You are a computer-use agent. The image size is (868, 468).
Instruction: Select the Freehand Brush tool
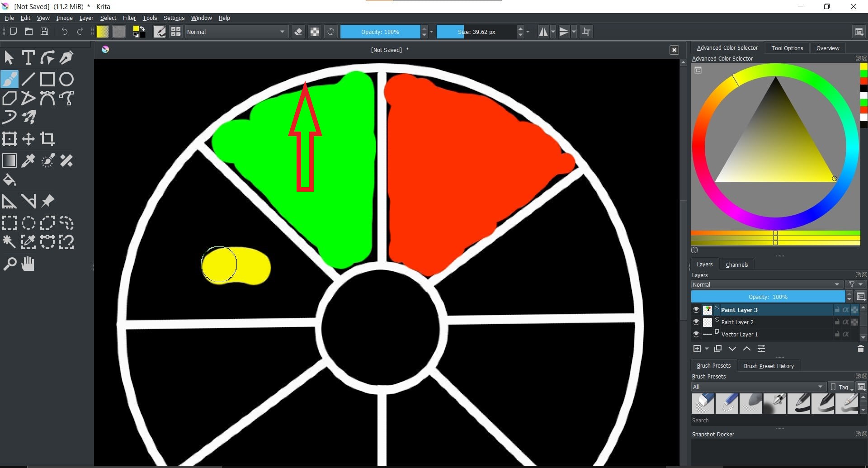point(9,79)
